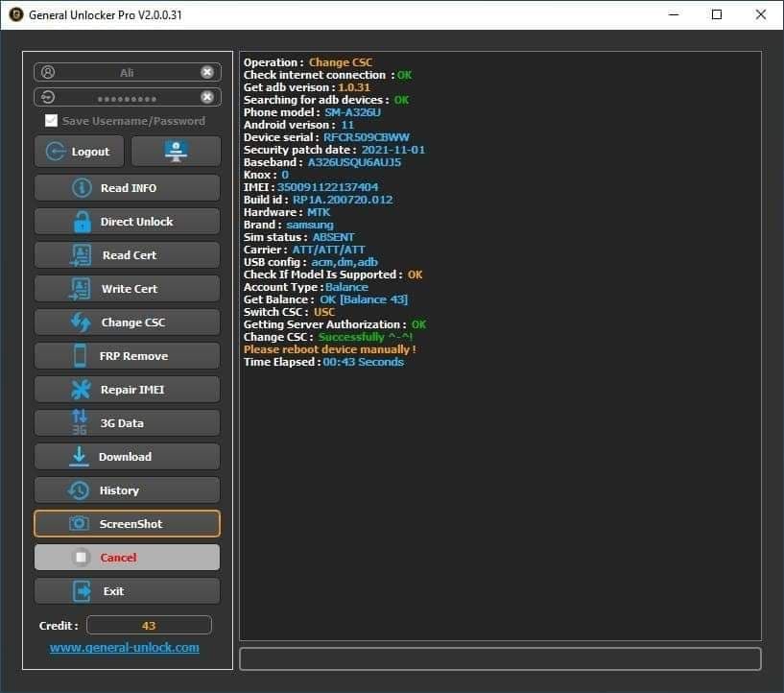Click the masked password field

[x=128, y=97]
